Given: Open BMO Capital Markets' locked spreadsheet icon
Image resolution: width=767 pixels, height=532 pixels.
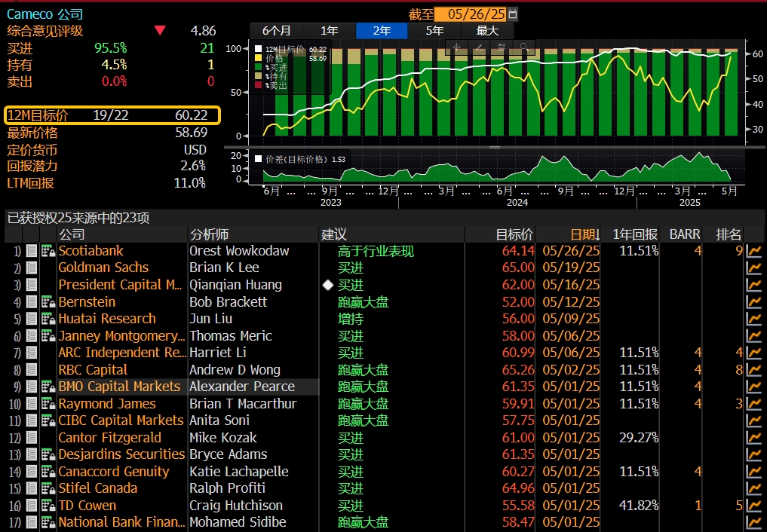Looking at the screenshot, I should (x=48, y=387).
